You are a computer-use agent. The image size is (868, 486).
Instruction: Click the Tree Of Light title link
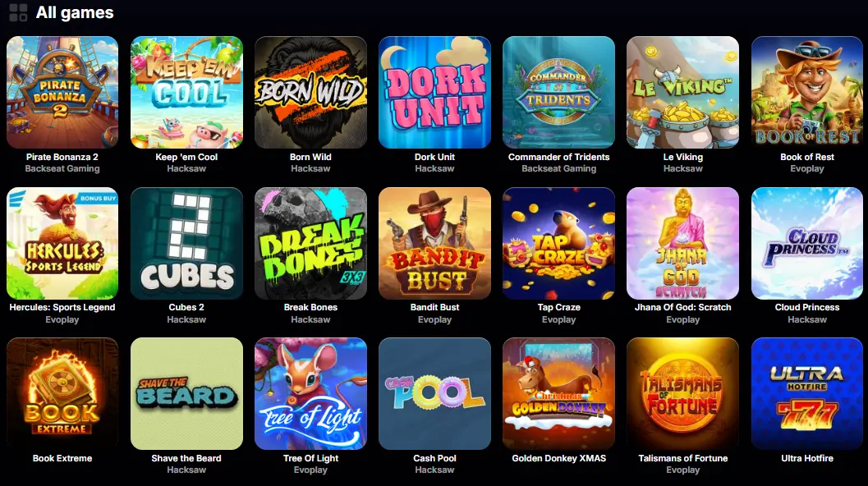[x=310, y=458]
